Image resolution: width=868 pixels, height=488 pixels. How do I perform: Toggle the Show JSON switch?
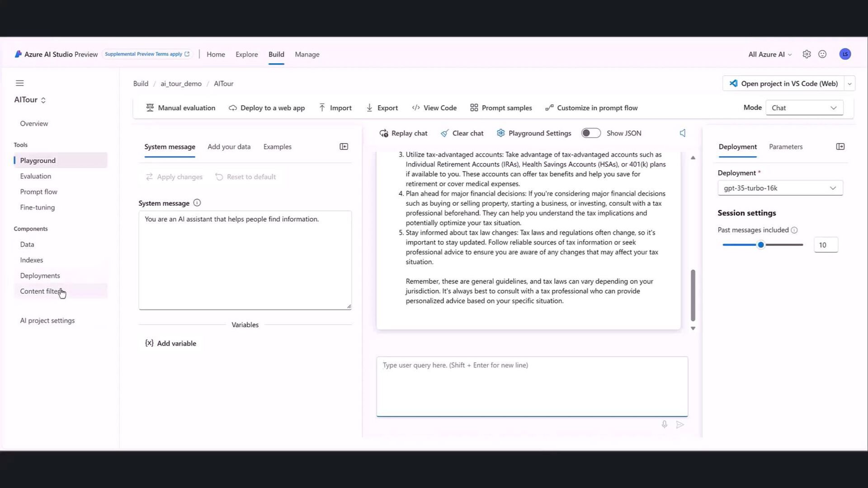591,133
